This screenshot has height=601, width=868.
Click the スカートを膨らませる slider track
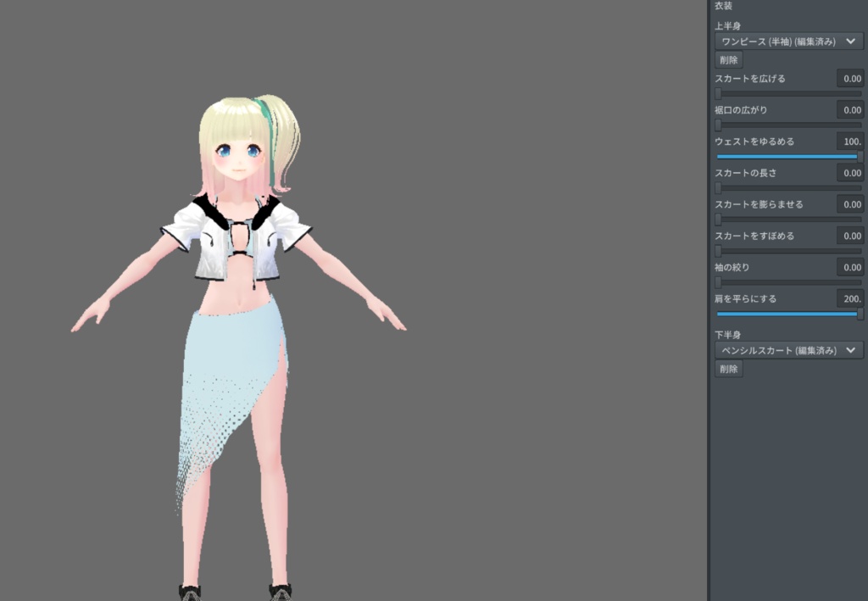point(788,219)
